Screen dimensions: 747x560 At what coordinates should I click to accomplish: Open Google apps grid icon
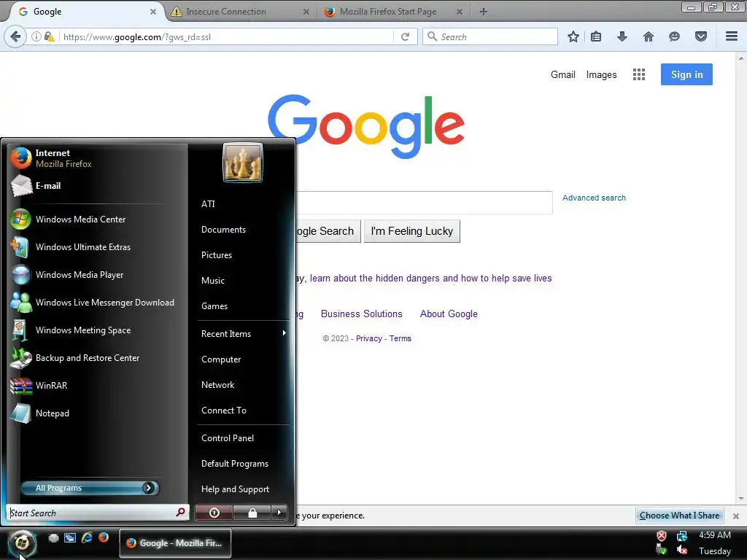tap(639, 74)
